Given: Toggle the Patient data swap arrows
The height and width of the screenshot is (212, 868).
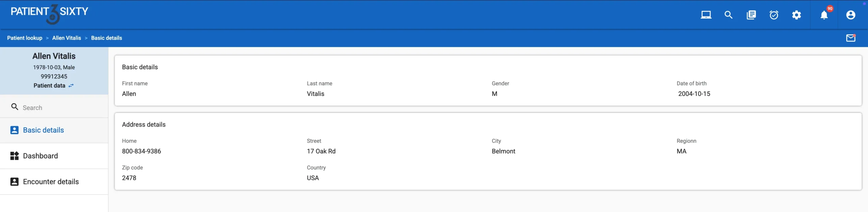Looking at the screenshot, I should click(71, 85).
